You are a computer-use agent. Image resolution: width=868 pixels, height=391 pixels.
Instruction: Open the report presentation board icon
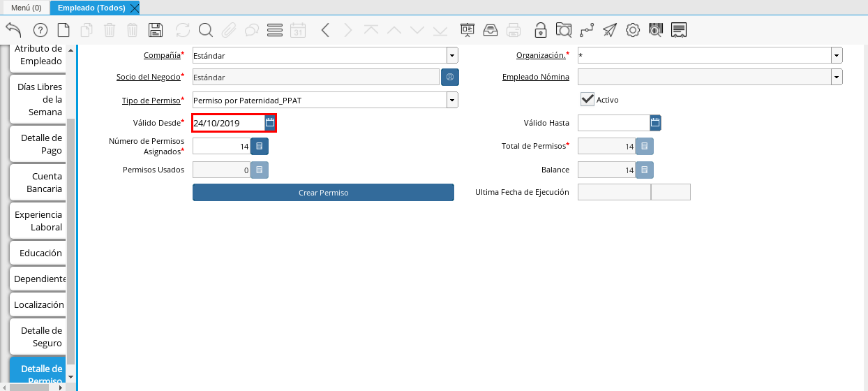point(467,30)
